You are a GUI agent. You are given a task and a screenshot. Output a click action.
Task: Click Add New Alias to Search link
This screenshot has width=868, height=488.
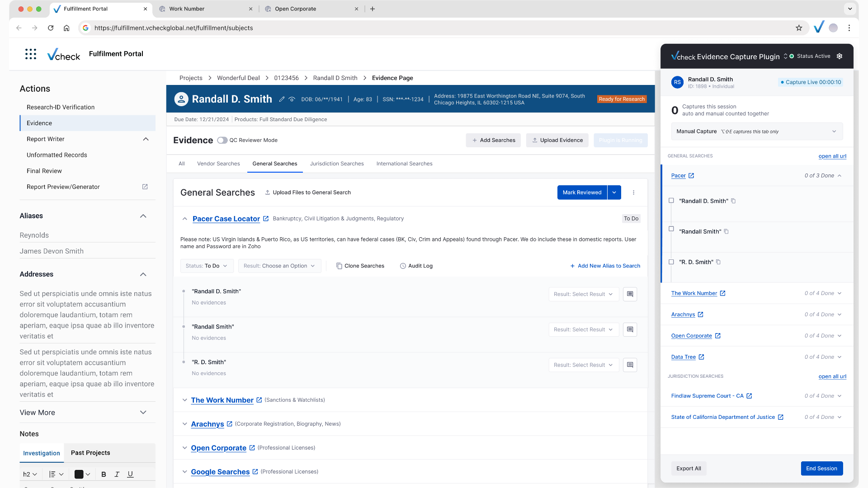pos(605,266)
